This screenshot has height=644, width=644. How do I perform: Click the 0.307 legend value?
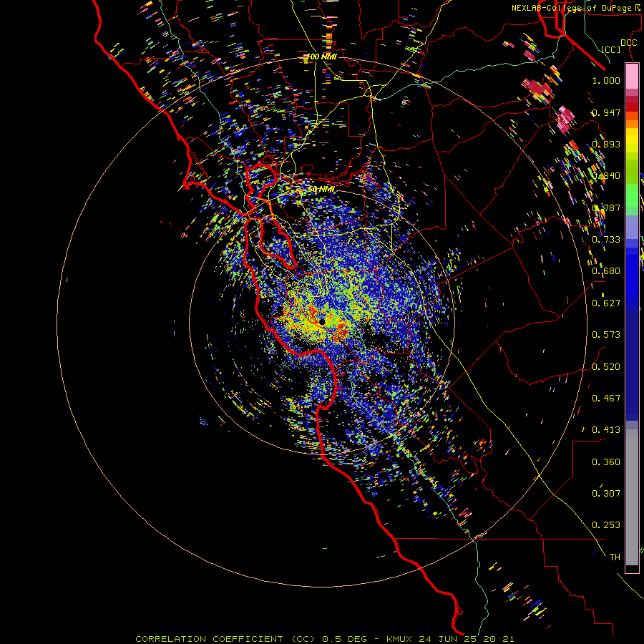pyautogui.click(x=606, y=494)
